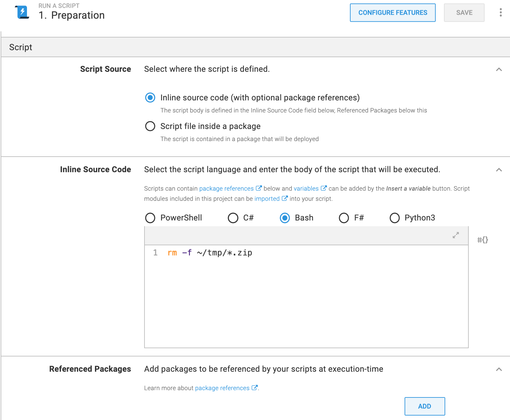The width and height of the screenshot is (510, 420).
Task: Click the Insert a variable #{} icon
Action: coord(482,240)
